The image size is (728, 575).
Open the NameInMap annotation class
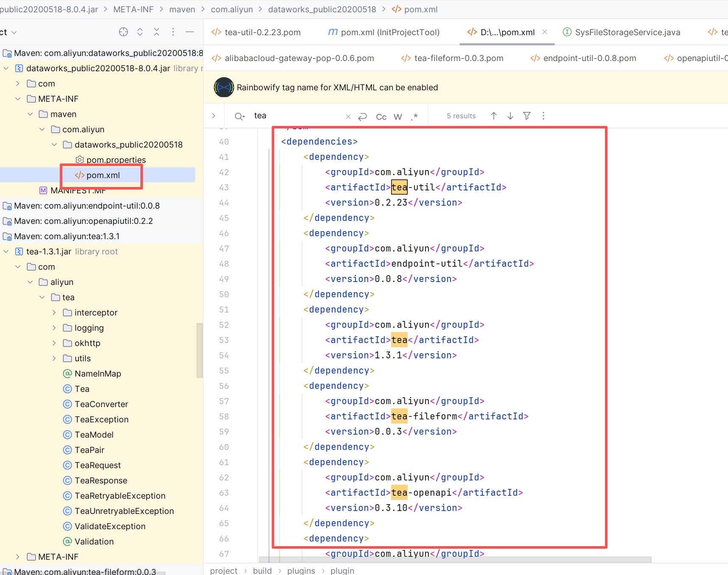pos(92,374)
